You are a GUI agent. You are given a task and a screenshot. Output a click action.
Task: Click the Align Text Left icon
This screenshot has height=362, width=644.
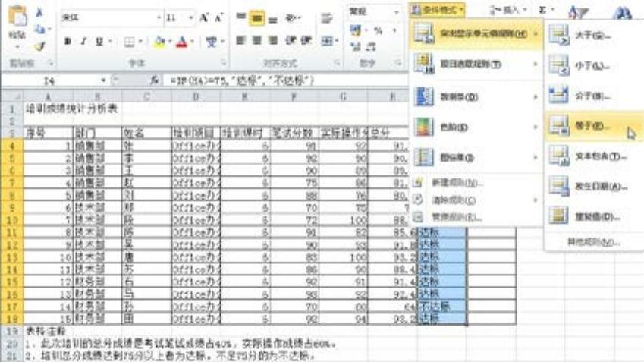pos(240,40)
